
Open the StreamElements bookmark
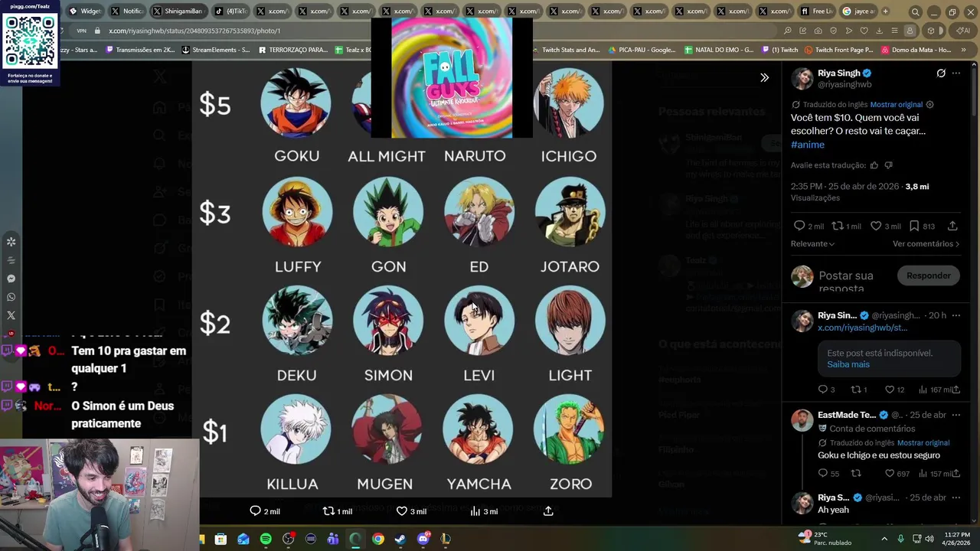tap(216, 50)
